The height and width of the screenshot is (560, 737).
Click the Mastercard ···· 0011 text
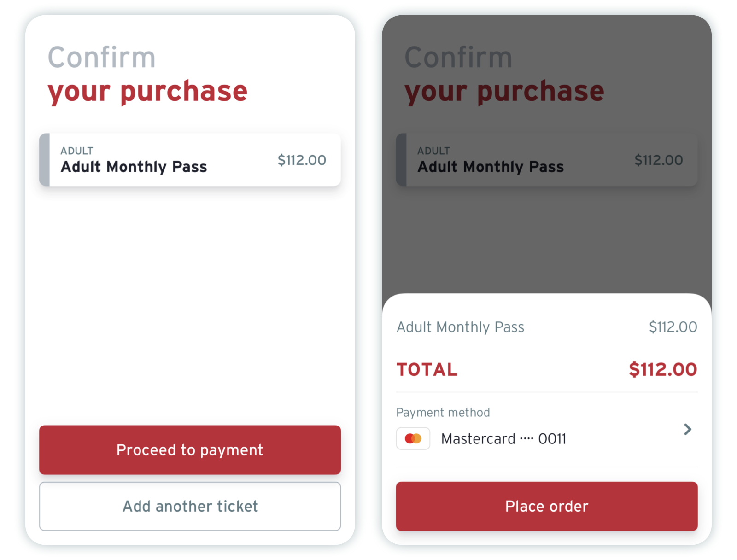tap(503, 438)
